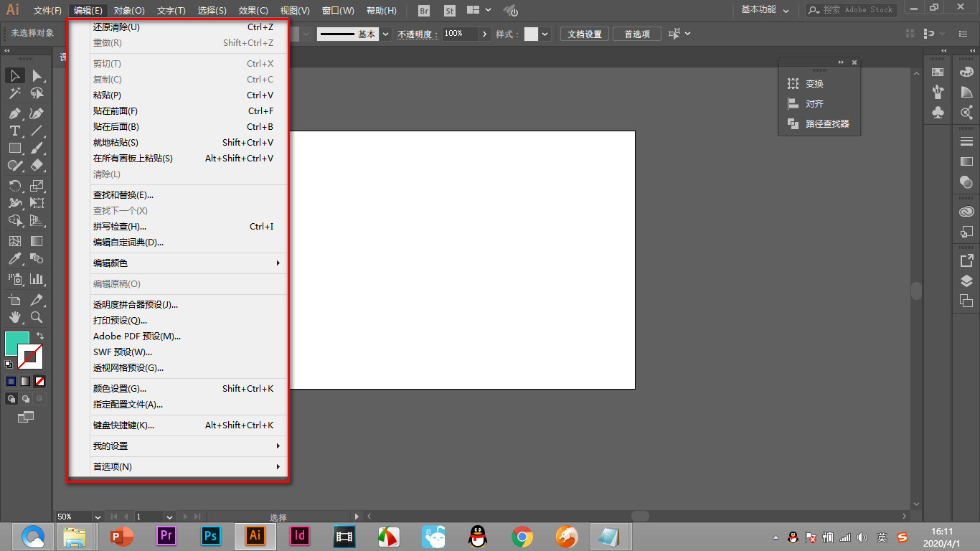980x551 pixels.
Task: Select the Blend tool
Action: point(37,258)
